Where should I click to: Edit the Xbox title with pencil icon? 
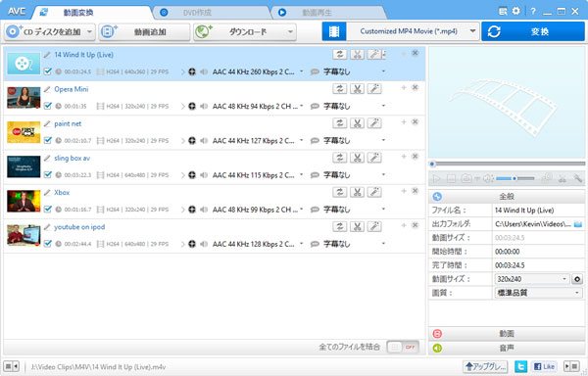pyautogui.click(x=47, y=193)
